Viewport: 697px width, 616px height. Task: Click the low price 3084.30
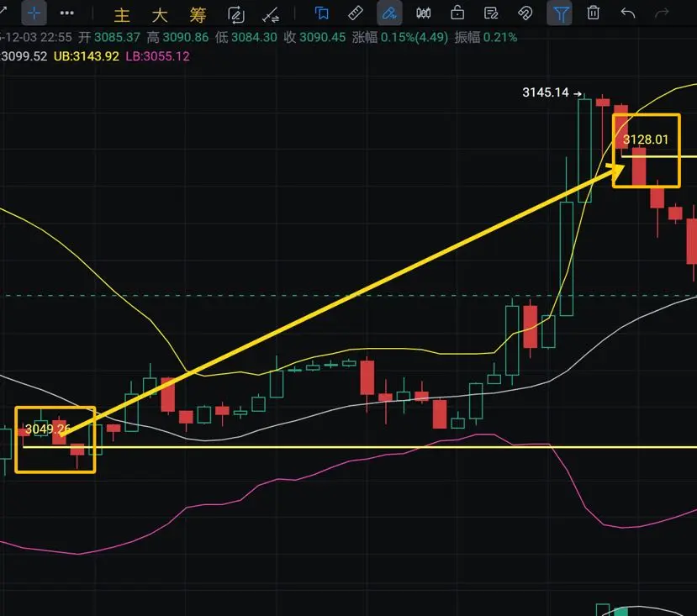254,37
